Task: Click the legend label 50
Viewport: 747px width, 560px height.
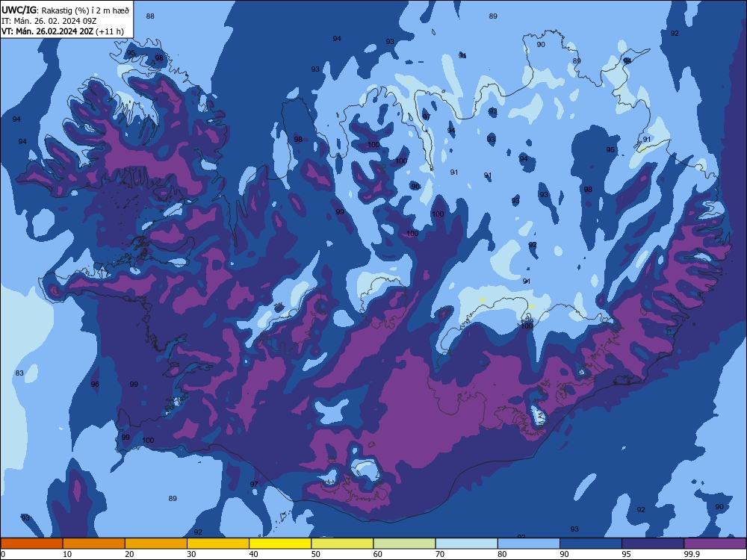Action: 316,554
